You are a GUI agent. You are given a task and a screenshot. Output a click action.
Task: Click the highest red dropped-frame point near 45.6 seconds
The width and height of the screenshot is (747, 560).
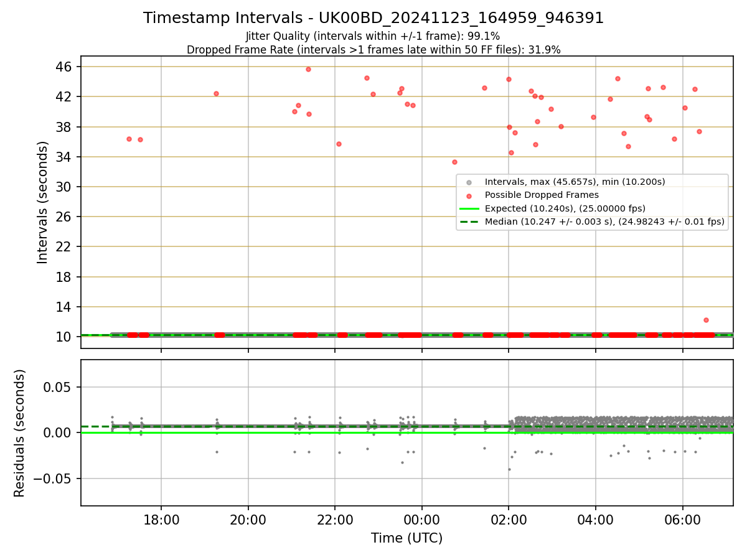(308, 69)
